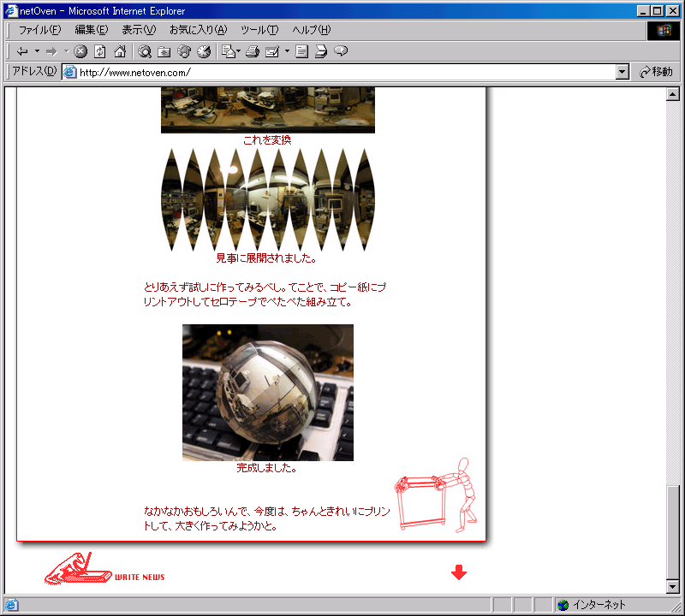
Task: Open the Search pane
Action: click(145, 51)
